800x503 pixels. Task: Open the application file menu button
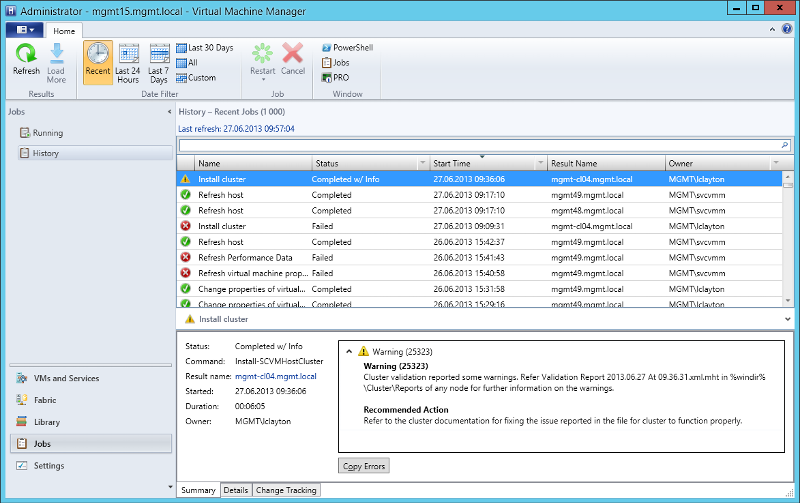coord(24,30)
